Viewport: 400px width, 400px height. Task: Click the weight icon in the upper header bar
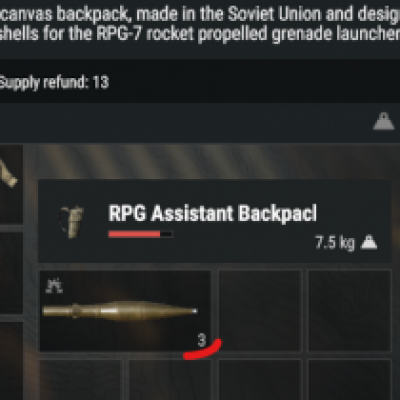(x=384, y=121)
